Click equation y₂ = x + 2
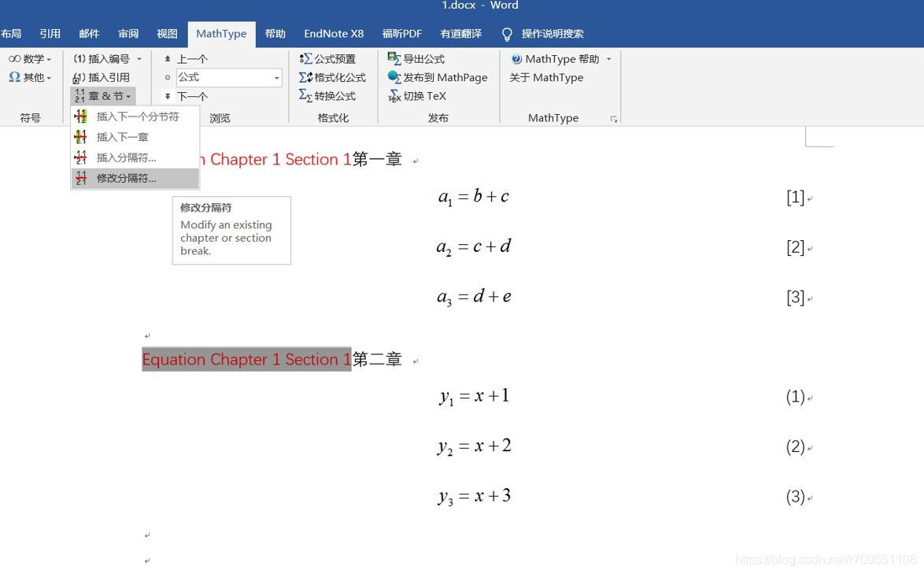924x574 pixels. (474, 446)
